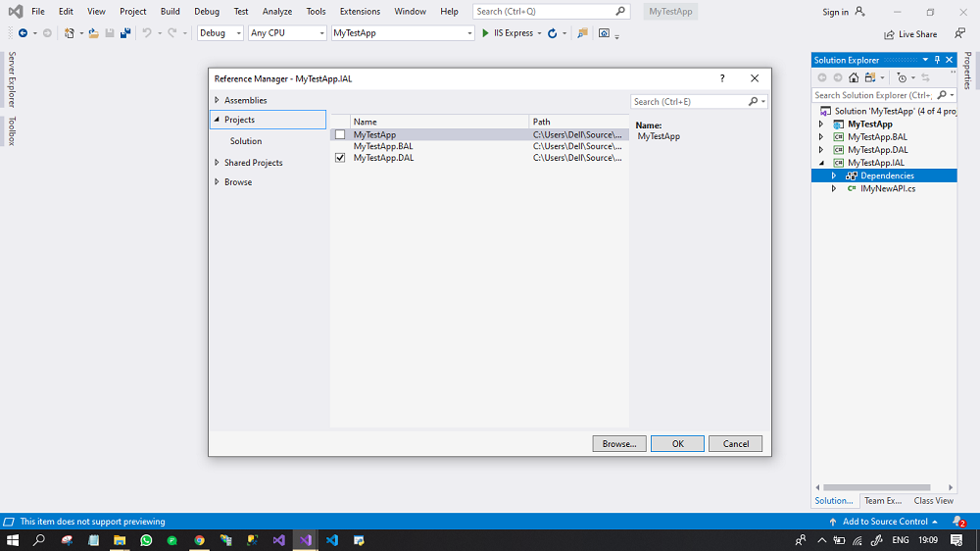Screen dimensions: 980x551
Task: Expand the Dependencies node
Action: coord(834,175)
